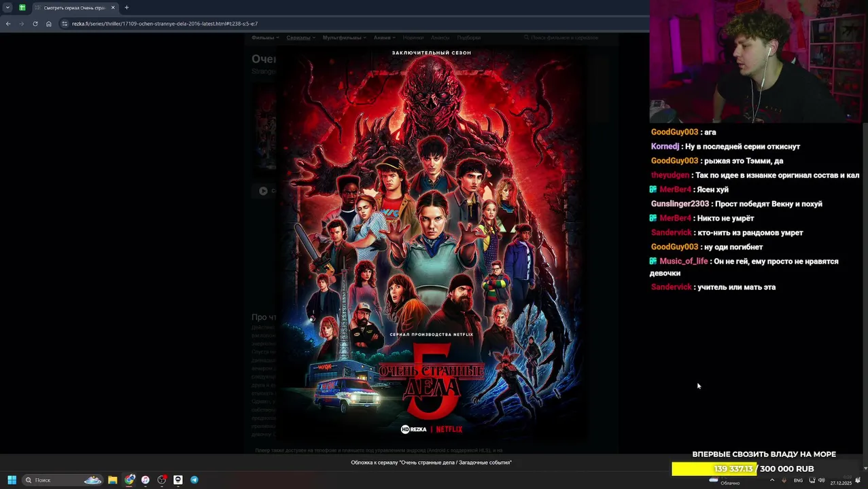Show hidden system tray icons
Image resolution: width=868 pixels, height=489 pixels.
click(x=771, y=480)
